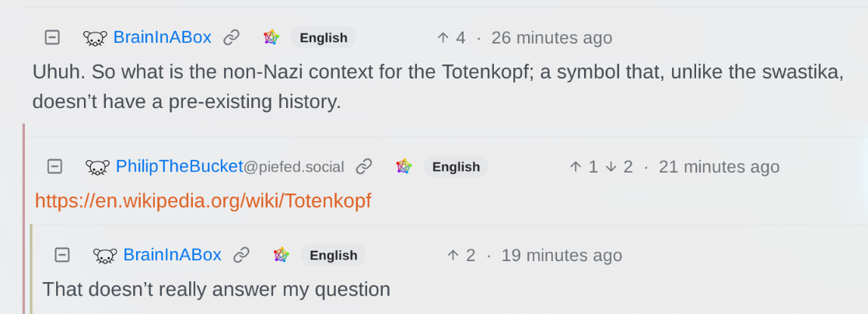Viewport: 868px width, 314px height.
Task: Click English language badge on 26-minute-old comment
Action: click(x=324, y=37)
